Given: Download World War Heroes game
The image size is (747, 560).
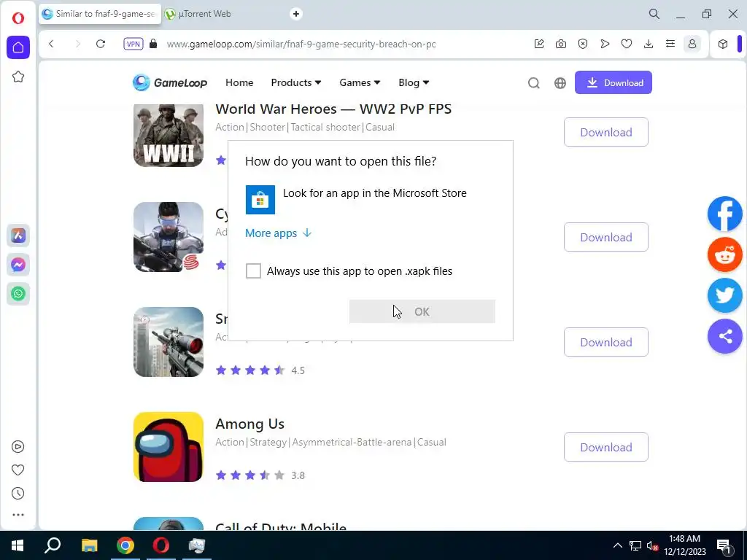Looking at the screenshot, I should click(x=606, y=132).
